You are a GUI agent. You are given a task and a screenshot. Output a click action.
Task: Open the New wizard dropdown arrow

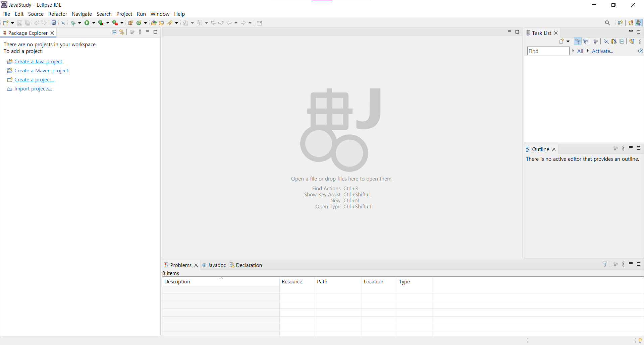tap(12, 23)
